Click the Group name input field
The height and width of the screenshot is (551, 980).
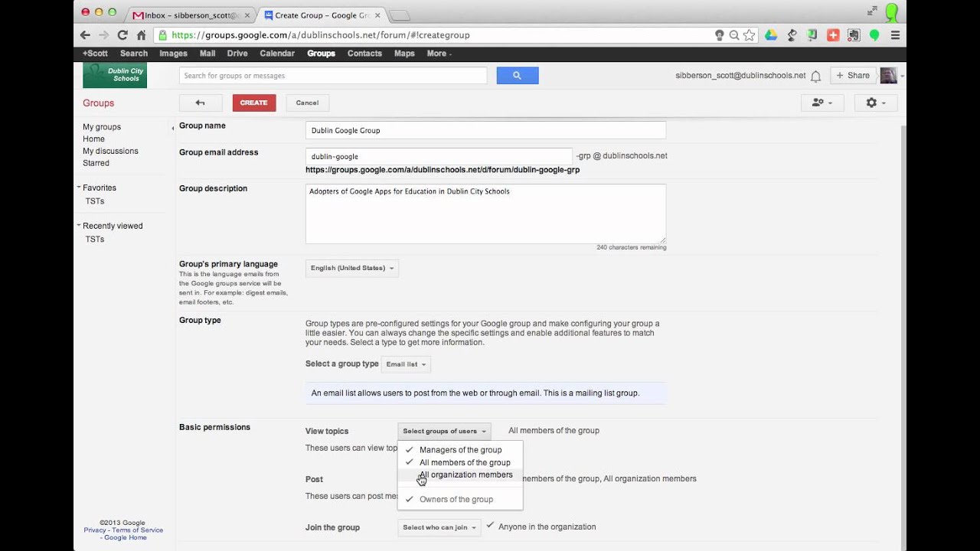[485, 130]
